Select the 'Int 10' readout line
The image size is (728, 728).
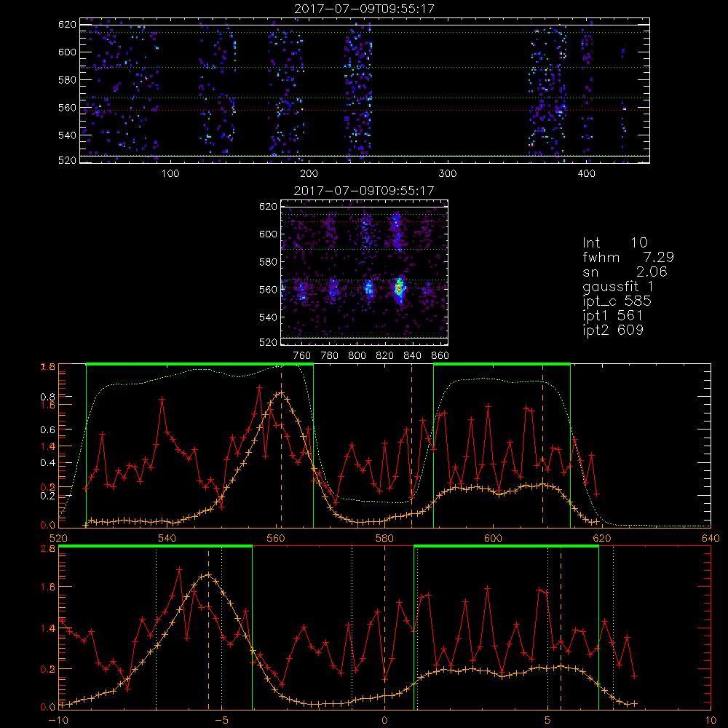614,242
